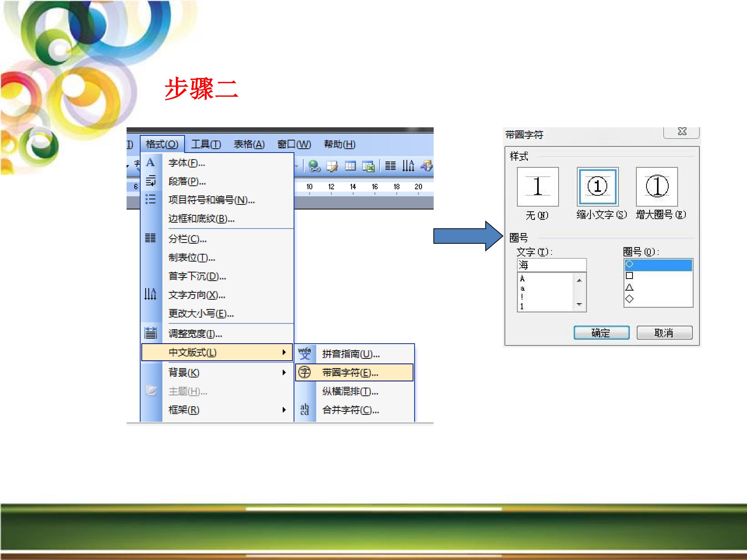
Task: Click the Text Direction toolbar icon
Action: pos(408,166)
